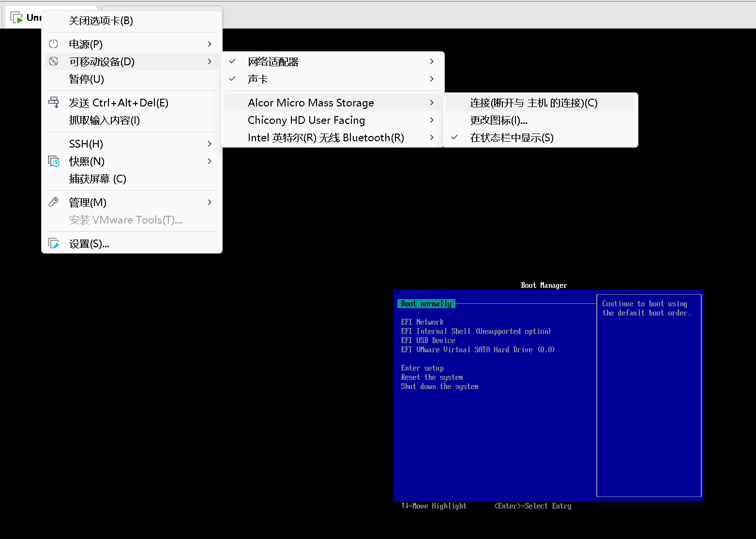Click the snapshot clock icon beside 快照(N)
The height and width of the screenshot is (539, 756).
54,161
